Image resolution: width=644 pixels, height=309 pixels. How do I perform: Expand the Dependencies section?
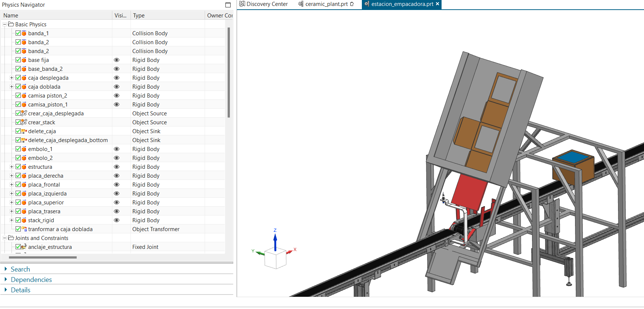point(31,279)
